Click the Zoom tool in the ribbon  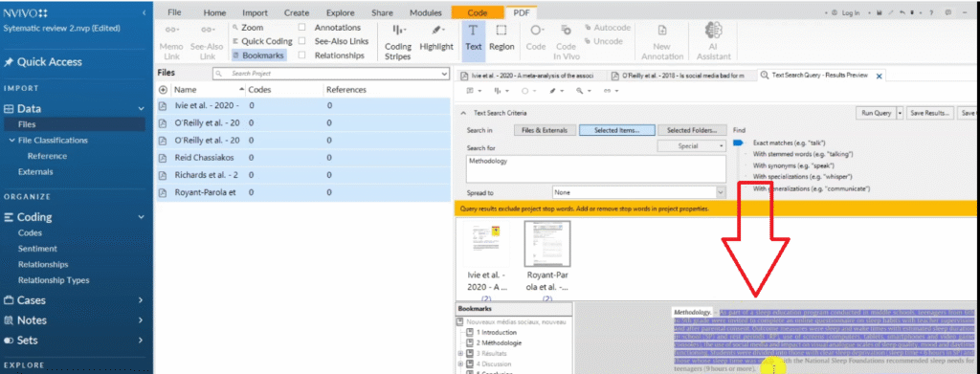pyautogui.click(x=248, y=28)
